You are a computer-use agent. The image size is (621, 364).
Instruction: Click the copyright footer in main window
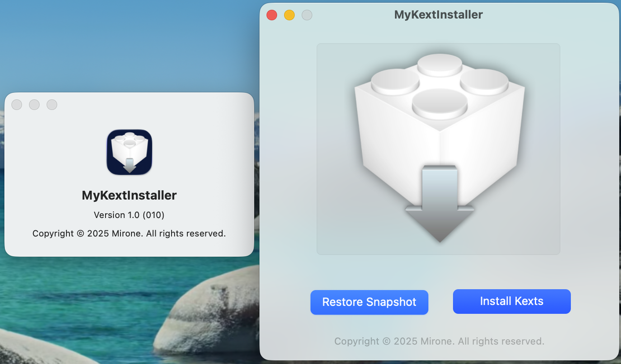pos(439,341)
